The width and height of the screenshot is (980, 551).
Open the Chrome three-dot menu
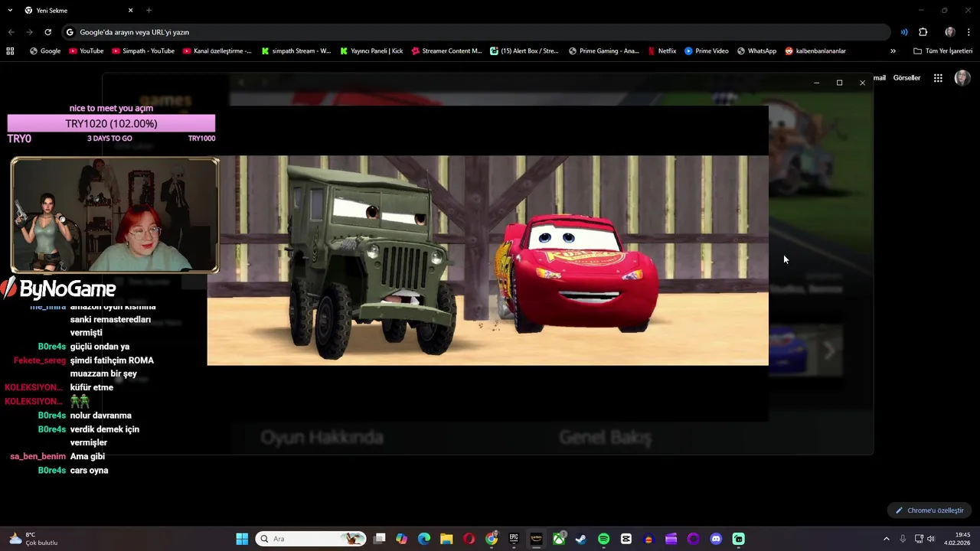(x=969, y=32)
